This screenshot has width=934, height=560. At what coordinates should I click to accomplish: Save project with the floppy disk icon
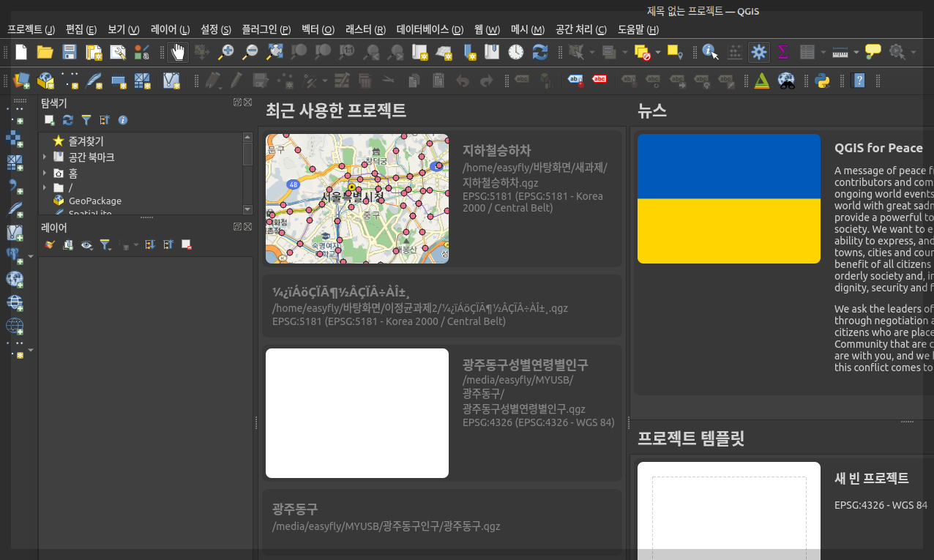70,52
